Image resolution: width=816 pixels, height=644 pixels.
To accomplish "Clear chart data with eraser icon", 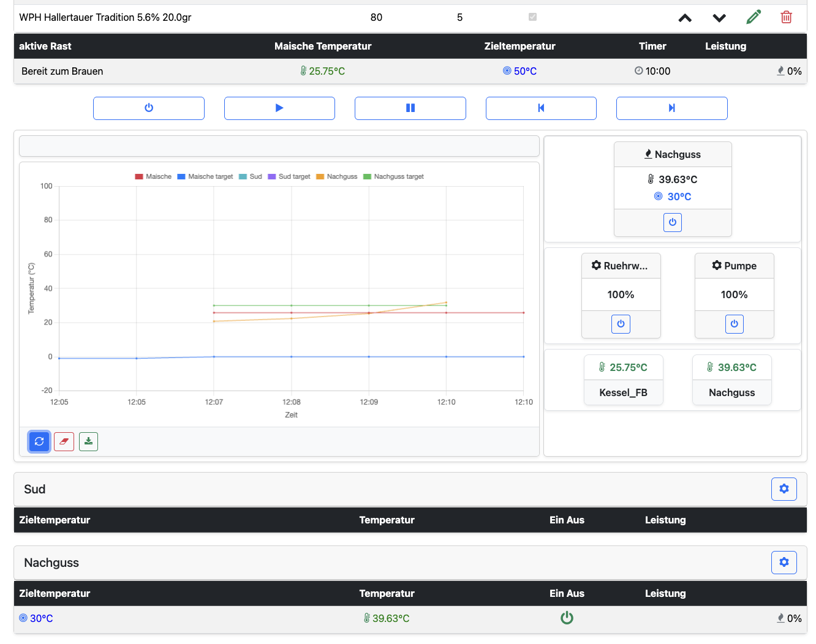I will 64,441.
